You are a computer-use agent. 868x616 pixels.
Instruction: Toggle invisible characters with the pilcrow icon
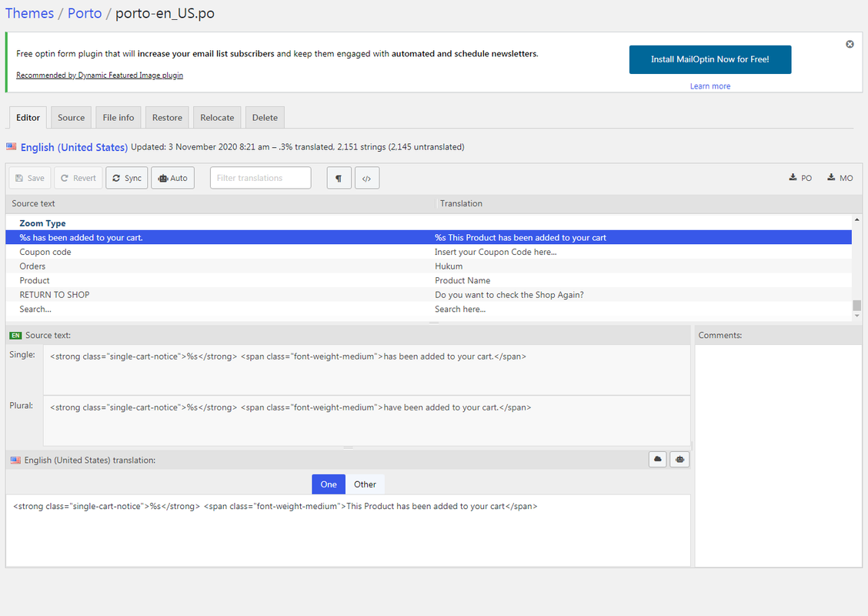339,178
